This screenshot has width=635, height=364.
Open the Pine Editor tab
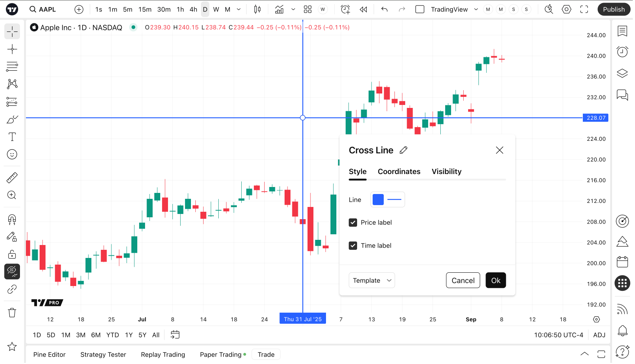tap(50, 355)
